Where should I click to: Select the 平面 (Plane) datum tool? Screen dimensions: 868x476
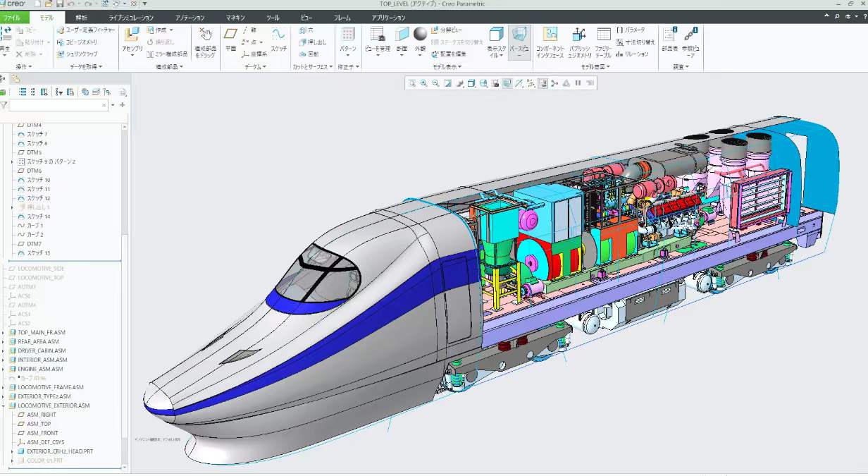click(x=230, y=38)
